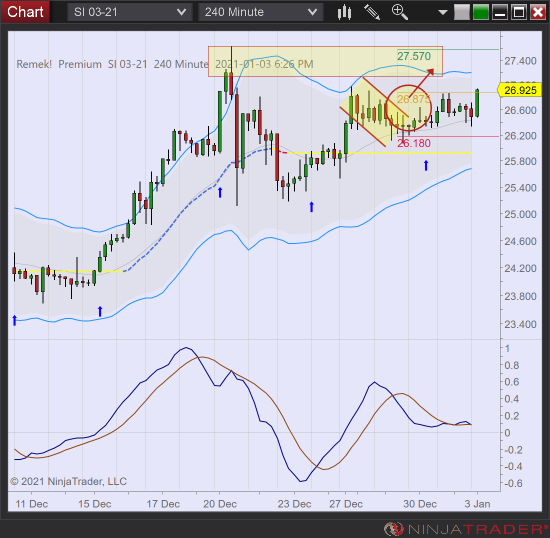Click the 26.925 current price marker
This screenshot has width=550, height=538.
(519, 90)
